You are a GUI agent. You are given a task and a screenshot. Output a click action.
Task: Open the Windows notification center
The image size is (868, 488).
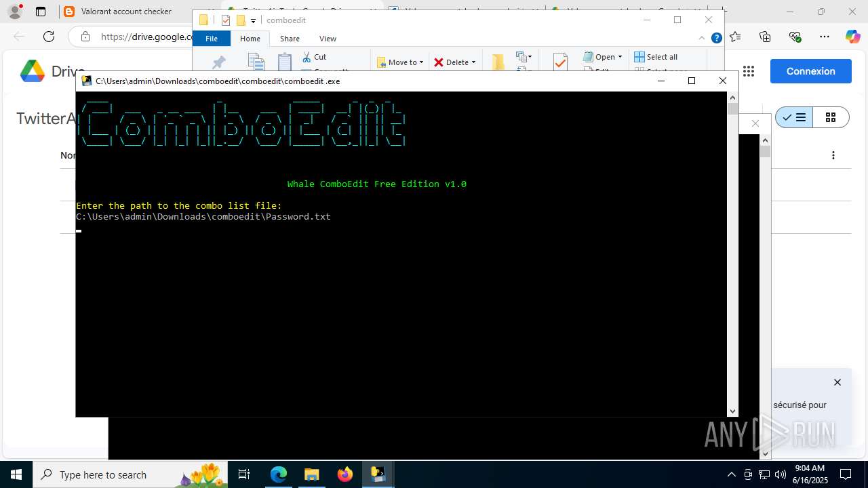[x=846, y=474]
